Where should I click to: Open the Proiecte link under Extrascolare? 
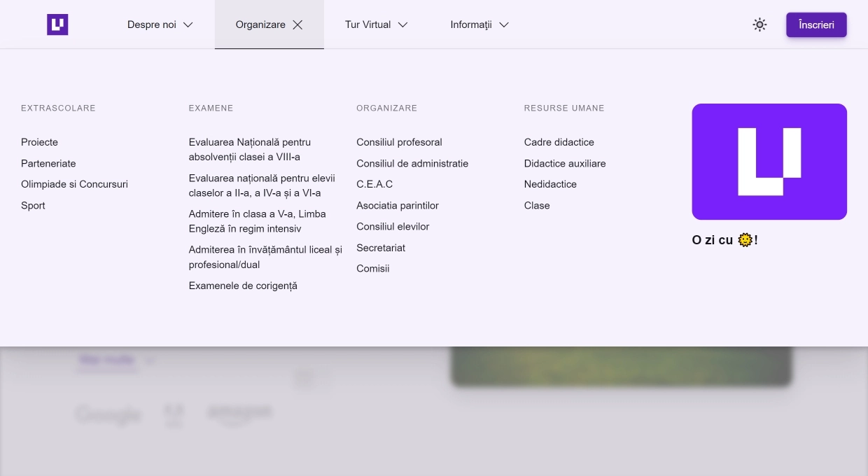pos(39,142)
